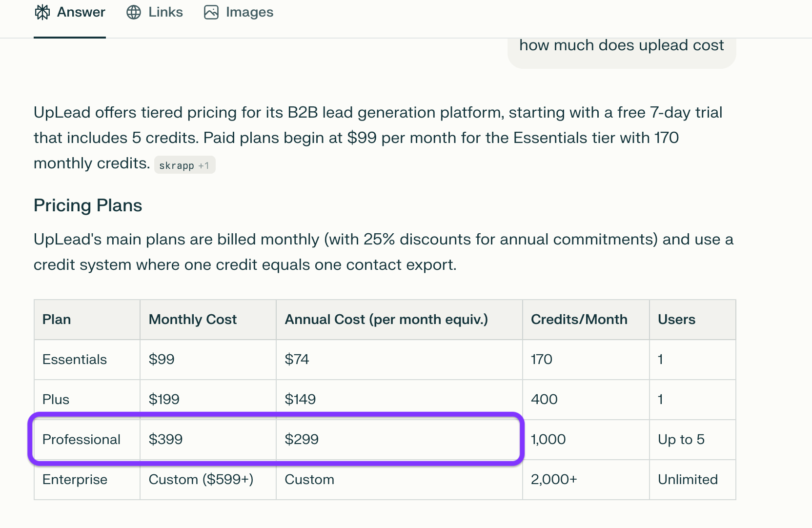The height and width of the screenshot is (528, 812).
Task: Open the Images tab label
Action: 249,12
